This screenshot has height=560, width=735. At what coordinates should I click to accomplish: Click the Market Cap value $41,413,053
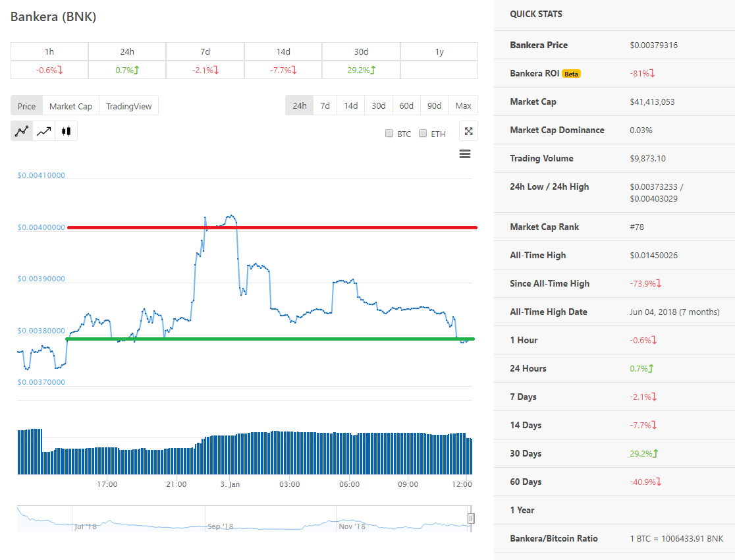pos(652,101)
